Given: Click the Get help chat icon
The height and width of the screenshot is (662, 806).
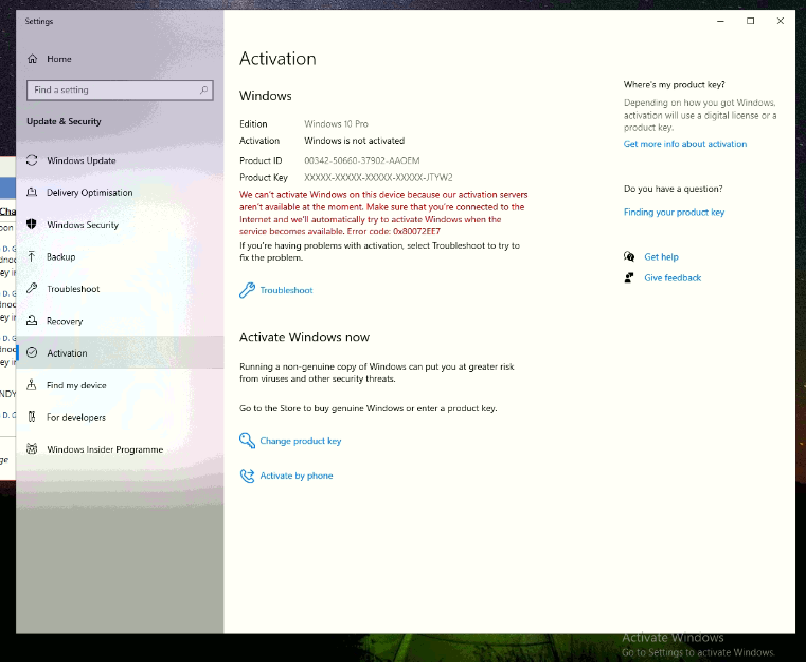Looking at the screenshot, I should point(629,256).
